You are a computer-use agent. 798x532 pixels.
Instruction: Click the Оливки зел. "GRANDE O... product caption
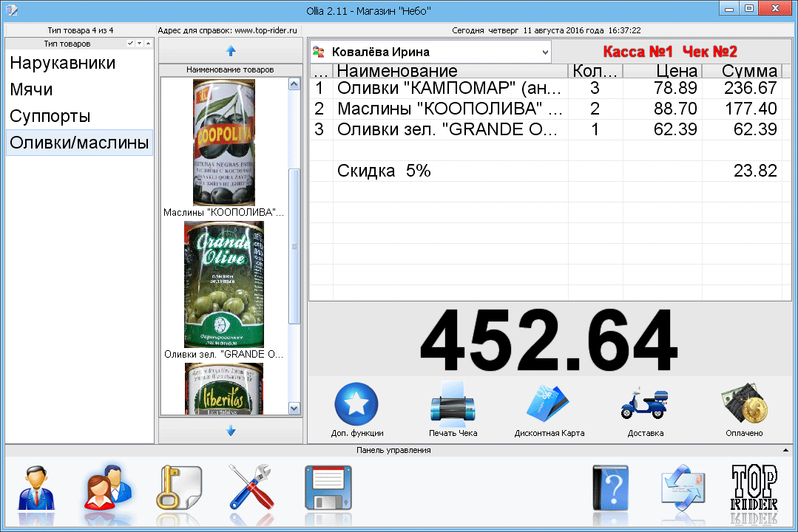224,355
